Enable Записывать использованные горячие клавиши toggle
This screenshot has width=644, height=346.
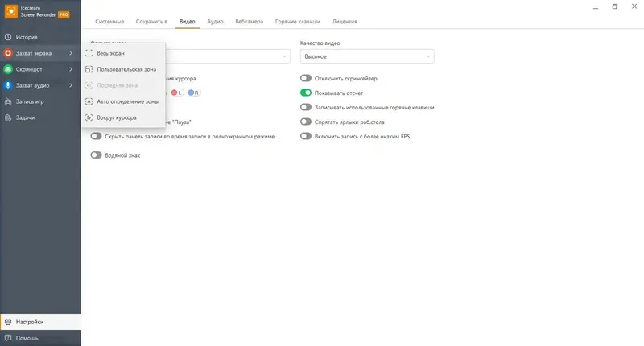click(x=306, y=107)
